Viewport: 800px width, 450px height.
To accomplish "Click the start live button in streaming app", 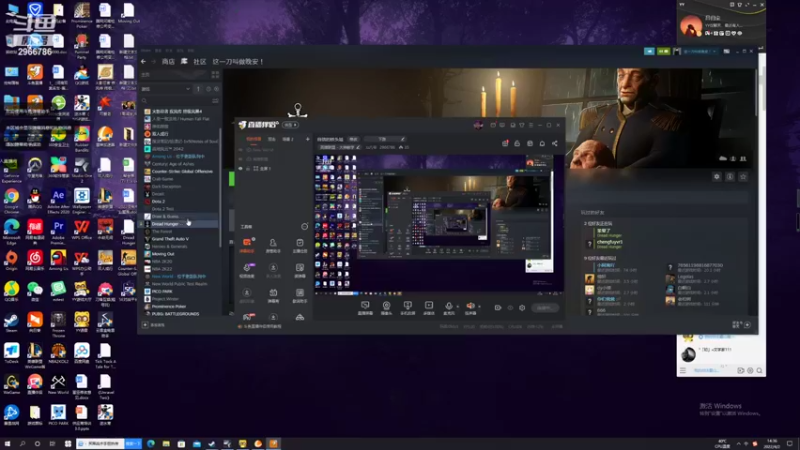I will [x=544, y=308].
